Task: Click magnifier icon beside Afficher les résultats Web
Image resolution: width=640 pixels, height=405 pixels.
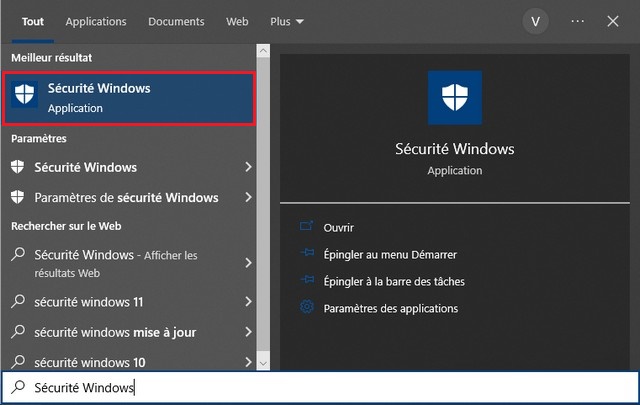Action: click(18, 254)
